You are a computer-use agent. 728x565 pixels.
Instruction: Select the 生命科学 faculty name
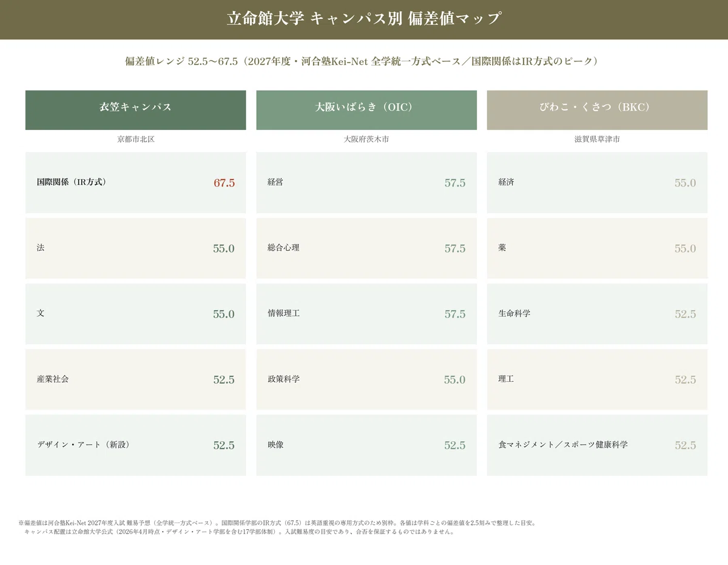[x=514, y=313]
